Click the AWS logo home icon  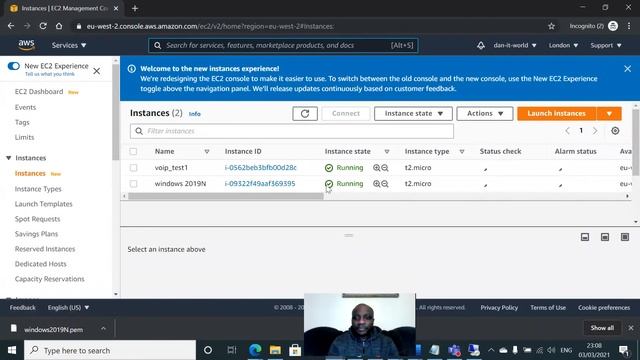pos(27,45)
